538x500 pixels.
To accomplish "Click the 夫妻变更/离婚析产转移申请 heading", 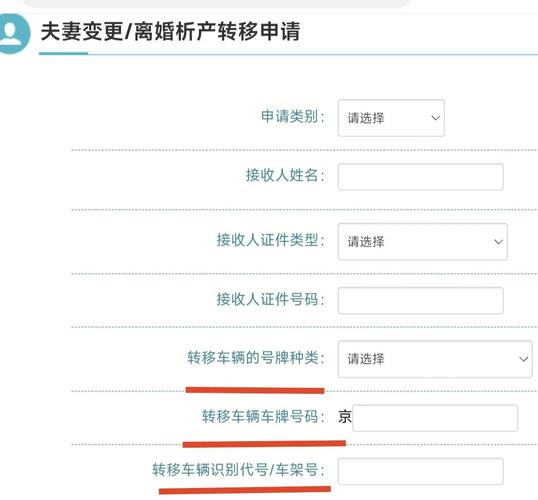I will 171,31.
